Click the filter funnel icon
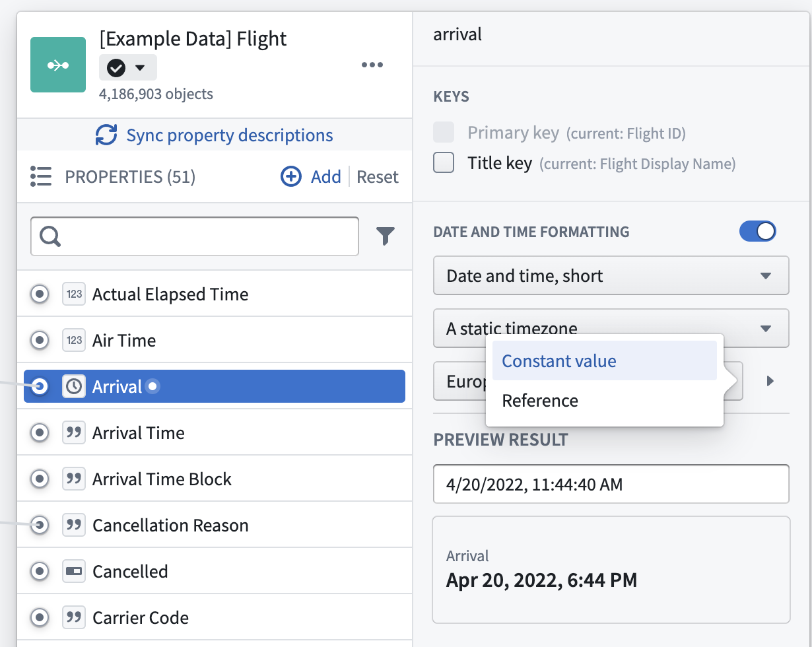 [x=386, y=236]
